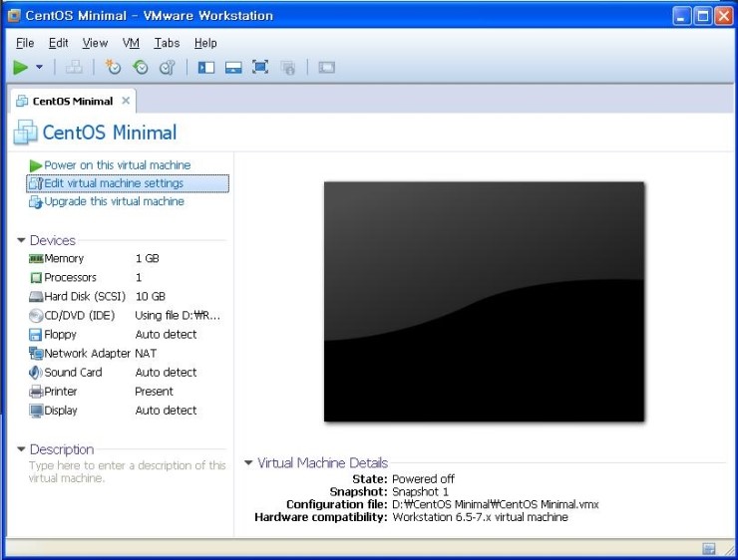
Task: Click the revert to snapshot toolbar icon
Action: tap(140, 68)
